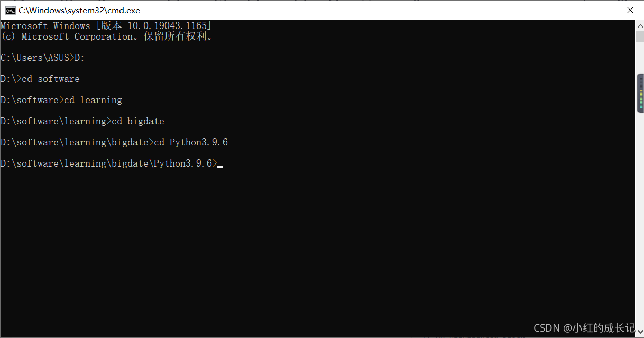The image size is (644, 338).
Task: Click the scrollbar down arrow
Action: pyautogui.click(x=639, y=332)
